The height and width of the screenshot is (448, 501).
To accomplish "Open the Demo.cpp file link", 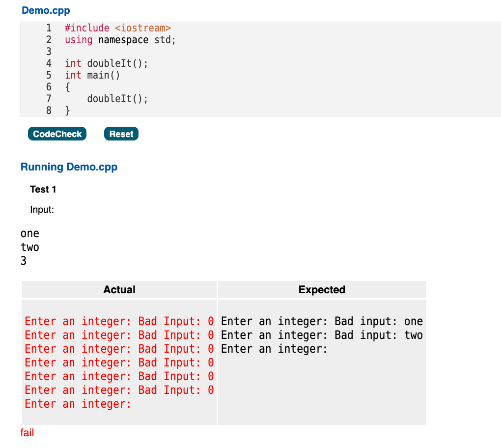I will click(x=46, y=10).
